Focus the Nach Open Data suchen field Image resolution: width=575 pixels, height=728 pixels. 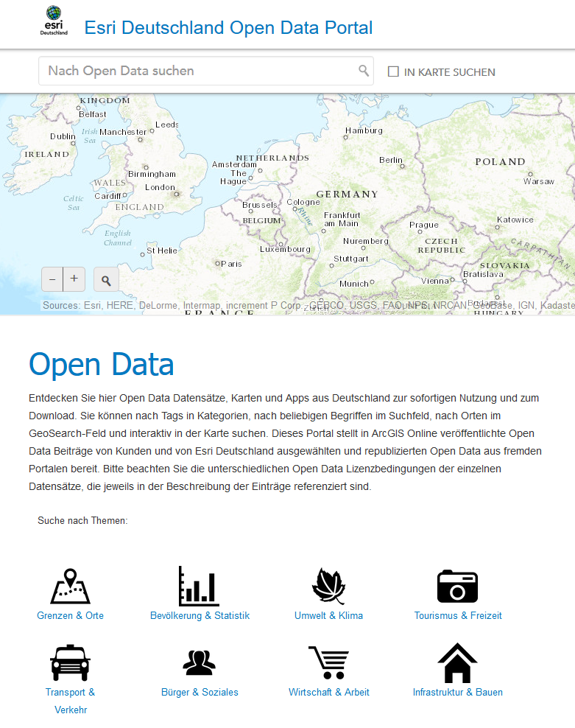[x=206, y=71]
